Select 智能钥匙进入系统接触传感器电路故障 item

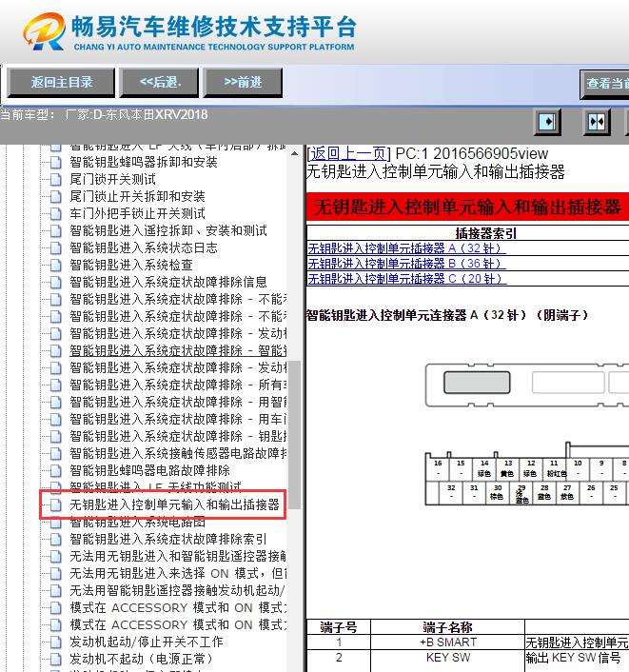[178, 453]
